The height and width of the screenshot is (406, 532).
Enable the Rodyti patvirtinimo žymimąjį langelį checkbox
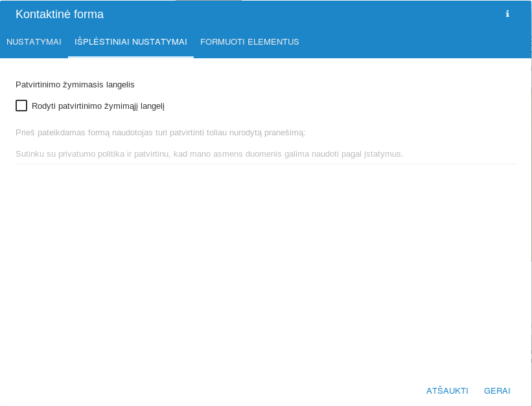point(21,106)
